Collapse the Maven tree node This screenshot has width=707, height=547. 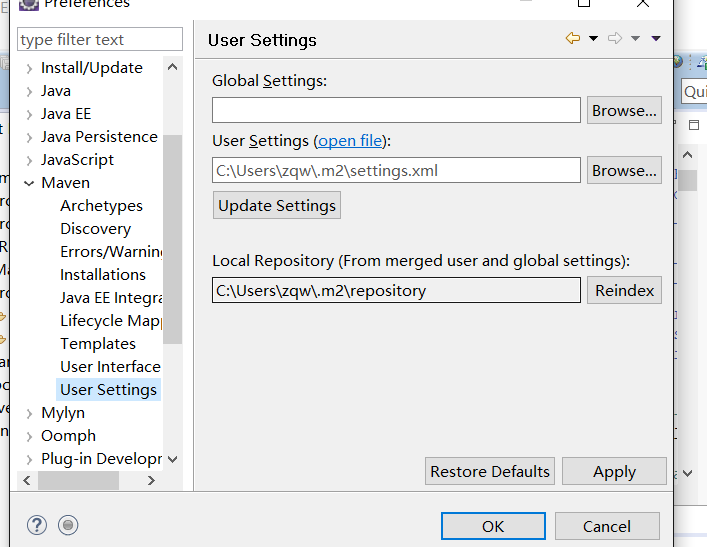click(x=28, y=183)
